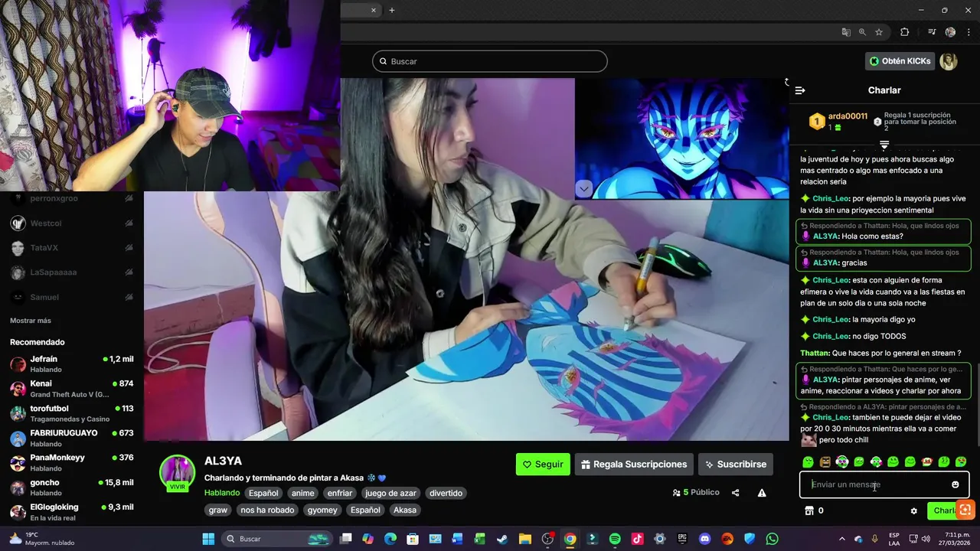
Task: Open Steam from the taskbar
Action: coord(502,539)
